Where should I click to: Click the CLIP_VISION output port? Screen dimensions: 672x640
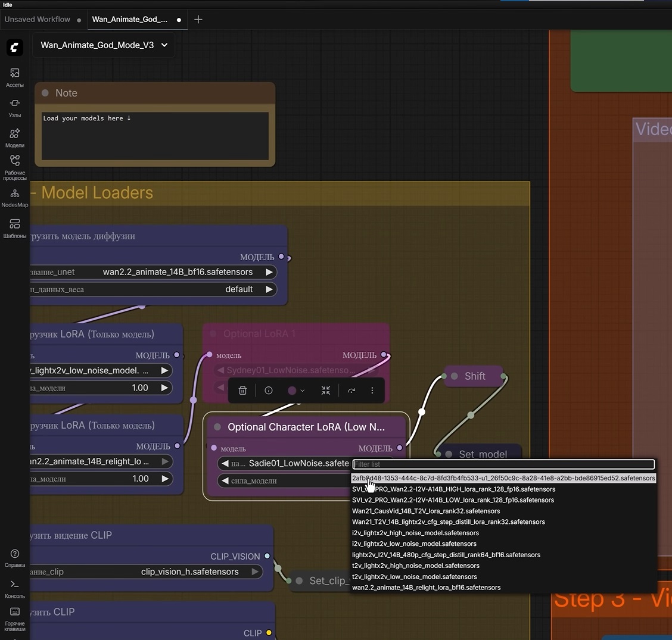tap(267, 555)
